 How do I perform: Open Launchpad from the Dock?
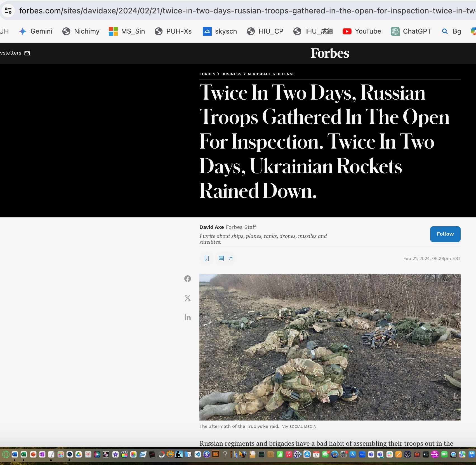(60, 454)
